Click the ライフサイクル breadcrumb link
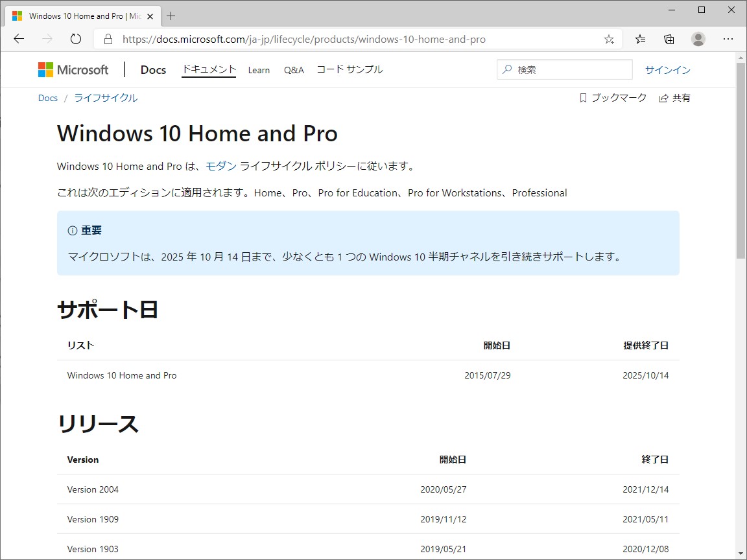Viewport: 747px width, 560px height. coord(106,98)
